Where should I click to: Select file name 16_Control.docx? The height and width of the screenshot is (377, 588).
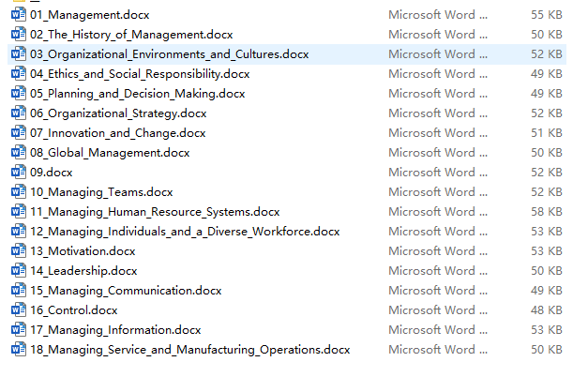tap(73, 310)
